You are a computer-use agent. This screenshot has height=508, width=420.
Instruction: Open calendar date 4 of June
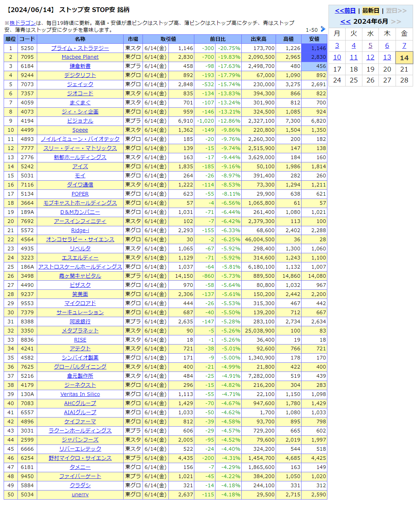[354, 46]
